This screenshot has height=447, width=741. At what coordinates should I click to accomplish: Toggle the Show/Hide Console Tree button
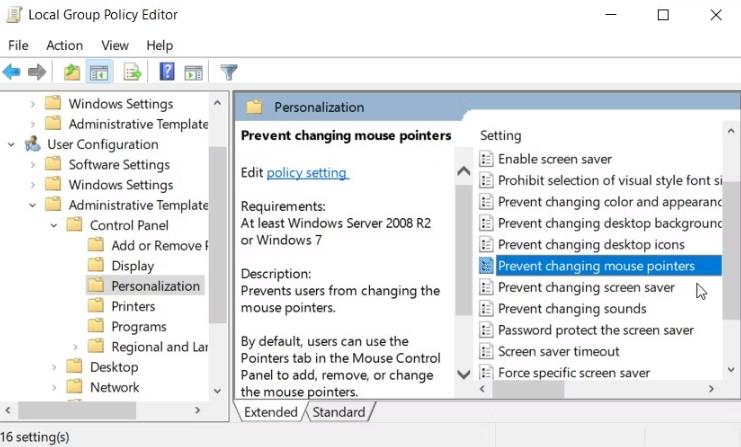(99, 72)
